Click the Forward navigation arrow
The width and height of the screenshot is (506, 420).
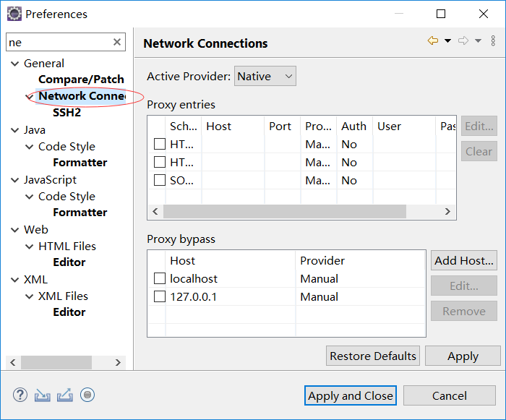[463, 41]
